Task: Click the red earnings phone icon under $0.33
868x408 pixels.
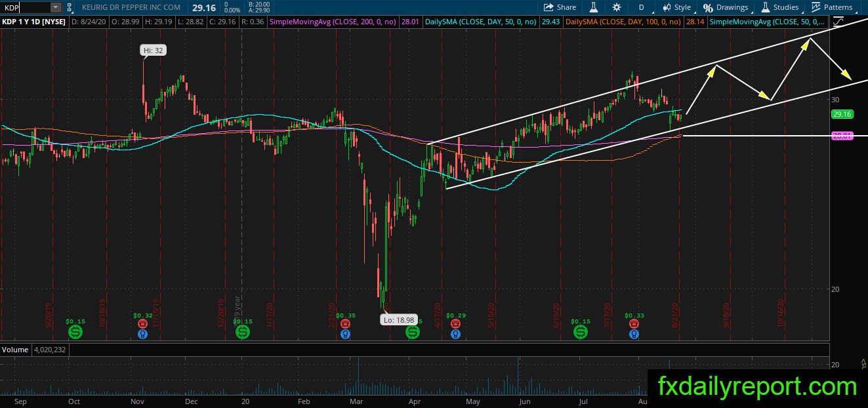Action: (x=634, y=323)
